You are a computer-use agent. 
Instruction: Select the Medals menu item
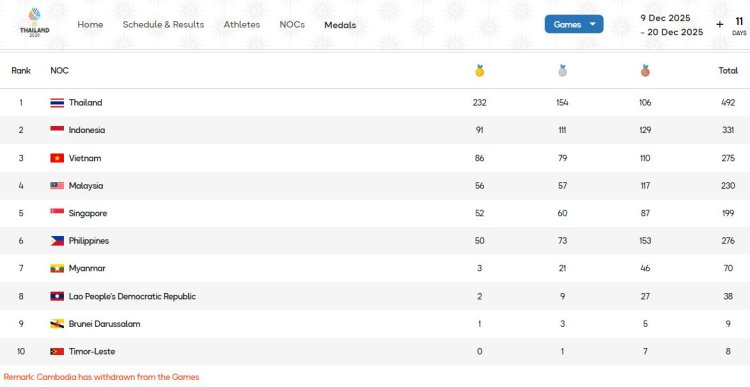340,25
